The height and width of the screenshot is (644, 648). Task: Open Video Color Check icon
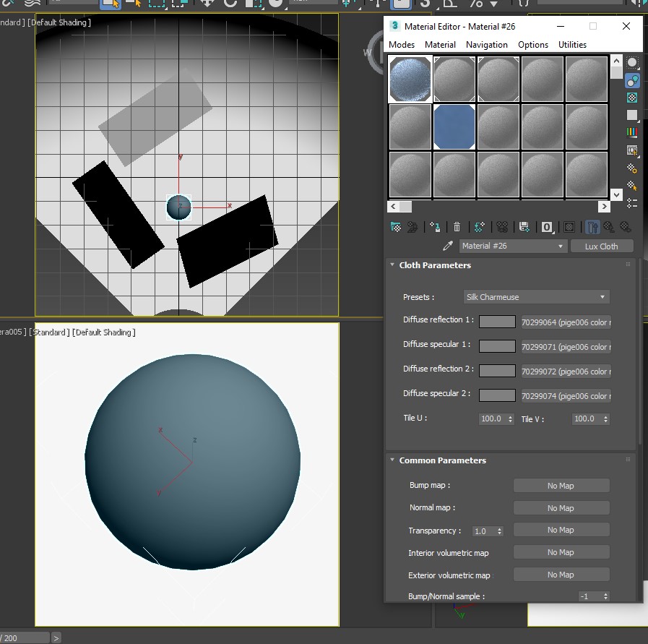(632, 133)
